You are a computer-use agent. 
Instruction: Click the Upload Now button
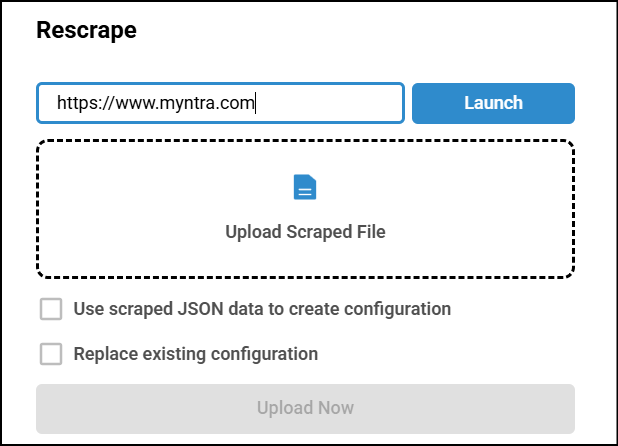[305, 408]
